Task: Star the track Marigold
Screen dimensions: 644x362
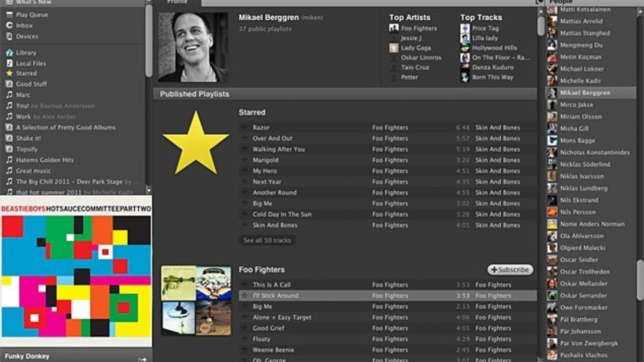Action: click(x=245, y=160)
